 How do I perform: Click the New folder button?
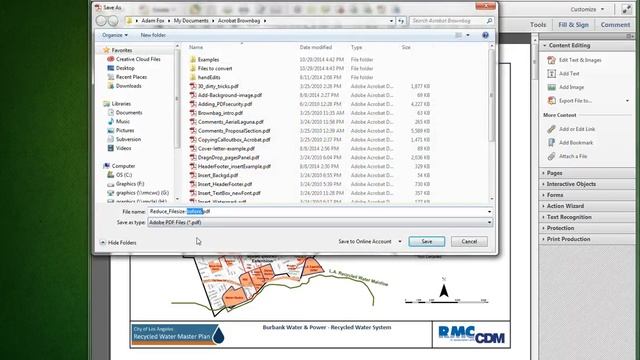(153, 35)
